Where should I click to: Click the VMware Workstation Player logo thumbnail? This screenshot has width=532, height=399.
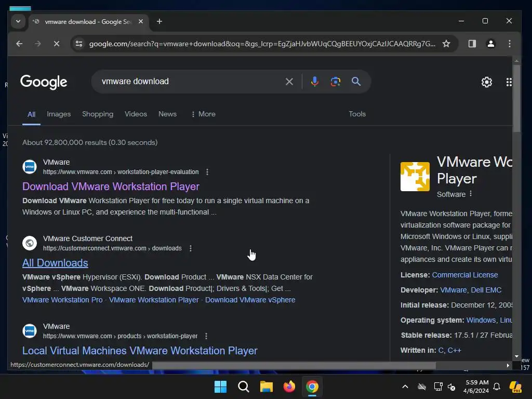tap(415, 177)
